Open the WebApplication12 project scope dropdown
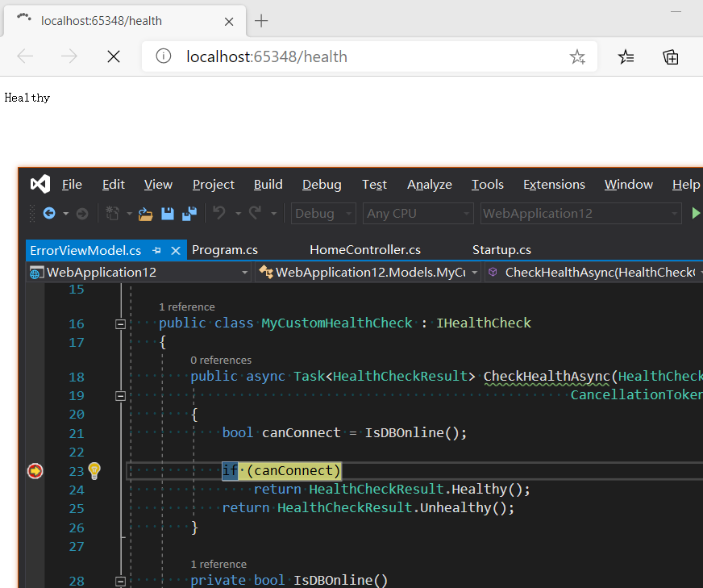Image resolution: width=703 pixels, height=588 pixels. (x=139, y=273)
